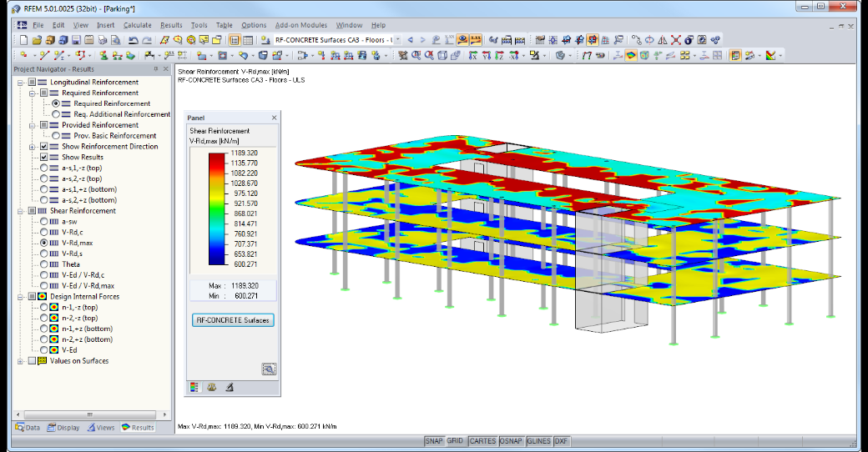The height and width of the screenshot is (452, 868).
Task: Toggle OSNAP in the status bar
Action: pyautogui.click(x=511, y=441)
